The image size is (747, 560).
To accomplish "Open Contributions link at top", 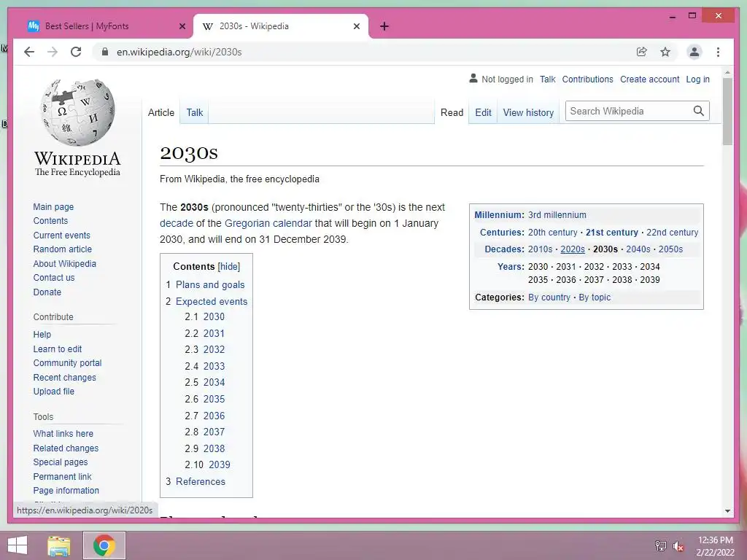I will tap(587, 79).
